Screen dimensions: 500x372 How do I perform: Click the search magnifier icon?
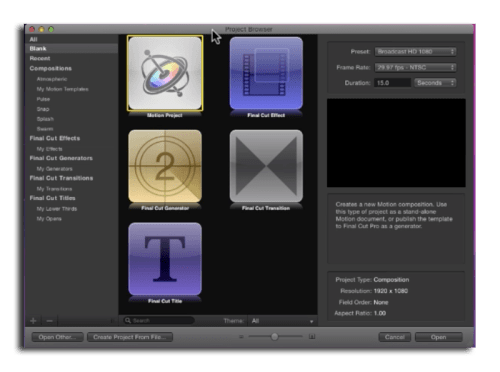pyautogui.click(x=128, y=320)
